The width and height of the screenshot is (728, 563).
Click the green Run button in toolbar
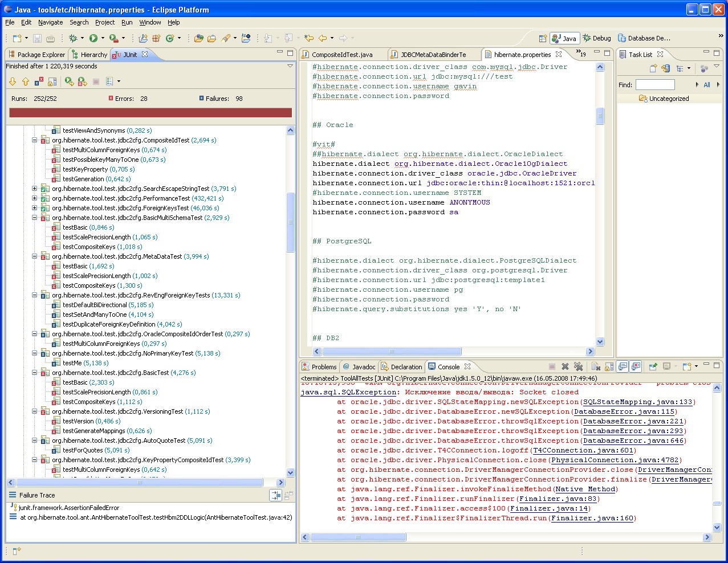[93, 38]
